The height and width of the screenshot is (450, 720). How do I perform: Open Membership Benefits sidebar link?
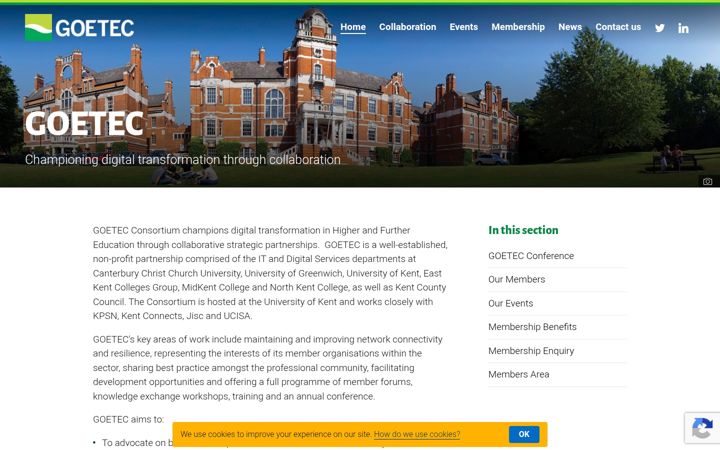(532, 326)
